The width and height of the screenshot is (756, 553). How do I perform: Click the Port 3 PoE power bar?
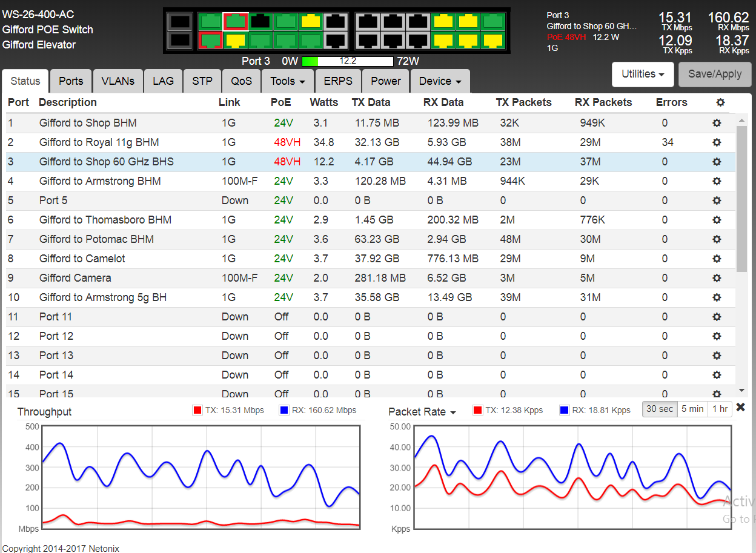click(348, 61)
